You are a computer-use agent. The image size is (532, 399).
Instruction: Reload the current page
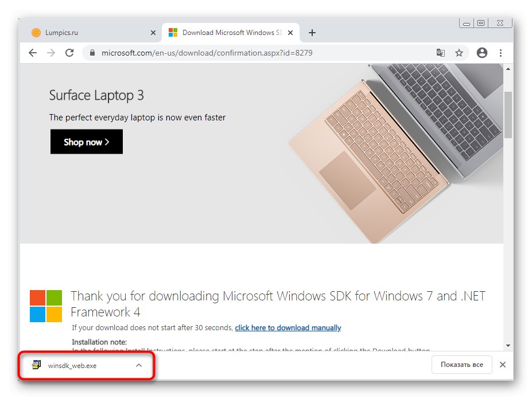click(69, 53)
